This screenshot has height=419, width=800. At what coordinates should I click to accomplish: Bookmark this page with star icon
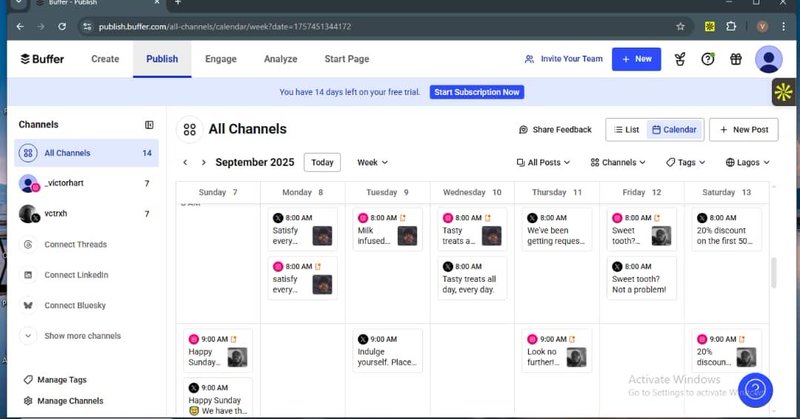click(x=680, y=27)
